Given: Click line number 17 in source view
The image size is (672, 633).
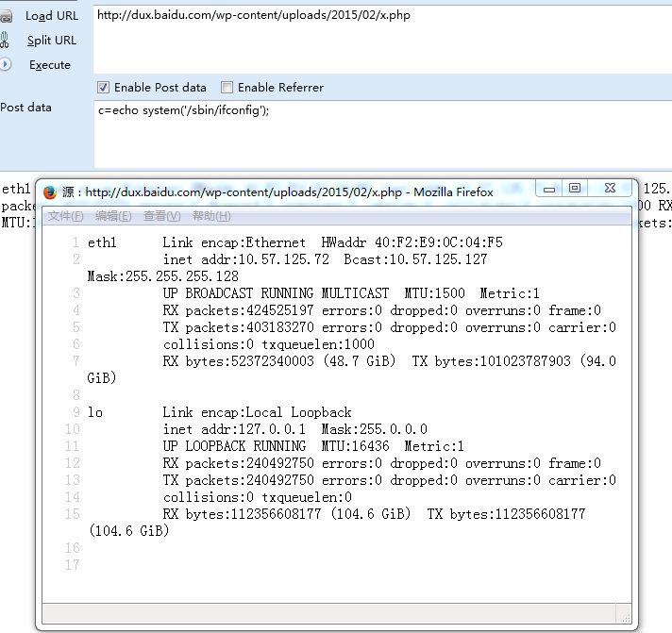Looking at the screenshot, I should coord(73,565).
